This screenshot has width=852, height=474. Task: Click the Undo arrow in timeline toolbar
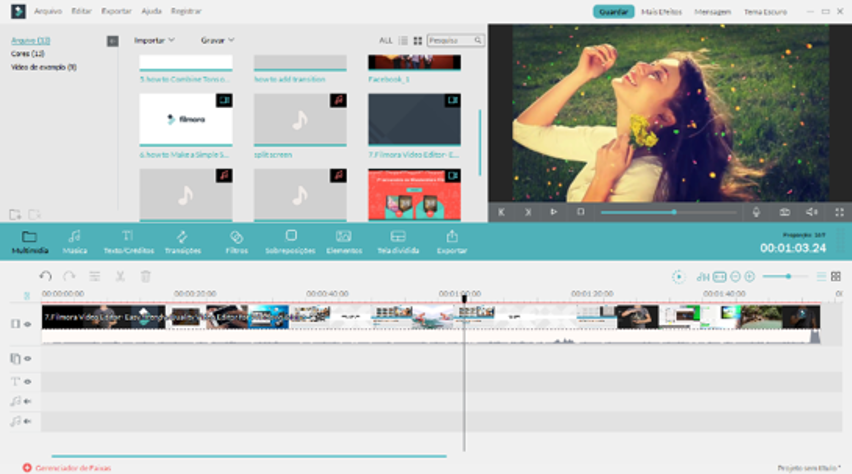tap(45, 276)
